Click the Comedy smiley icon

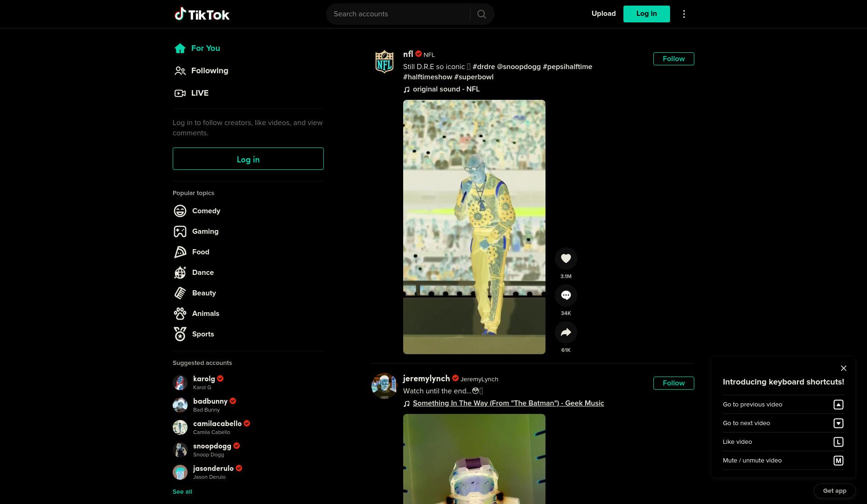pyautogui.click(x=180, y=211)
